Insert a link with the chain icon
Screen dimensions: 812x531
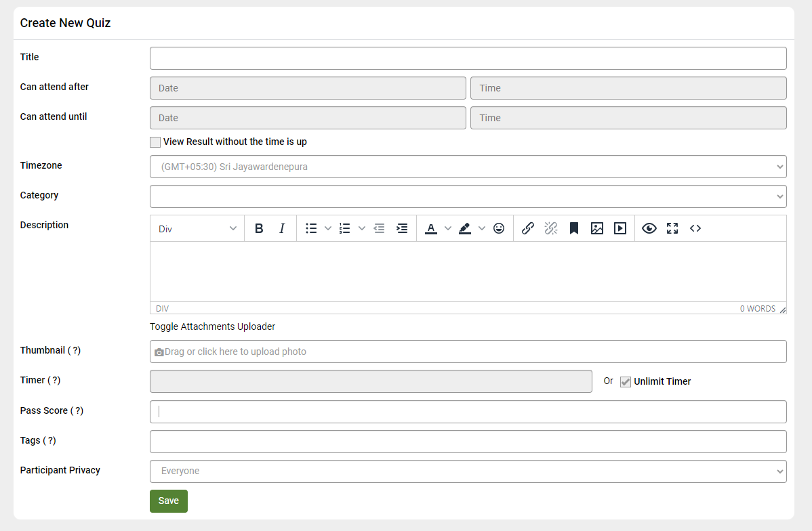(x=528, y=229)
